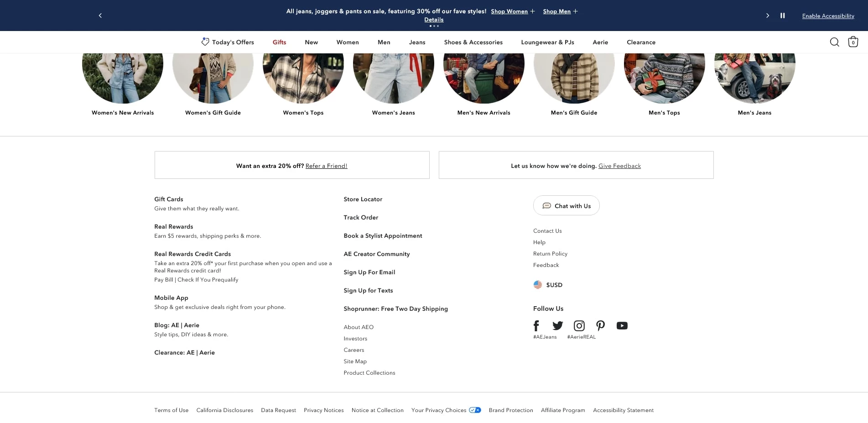Open the Twitter bird icon
Image resolution: width=868 pixels, height=423 pixels.
[557, 326]
